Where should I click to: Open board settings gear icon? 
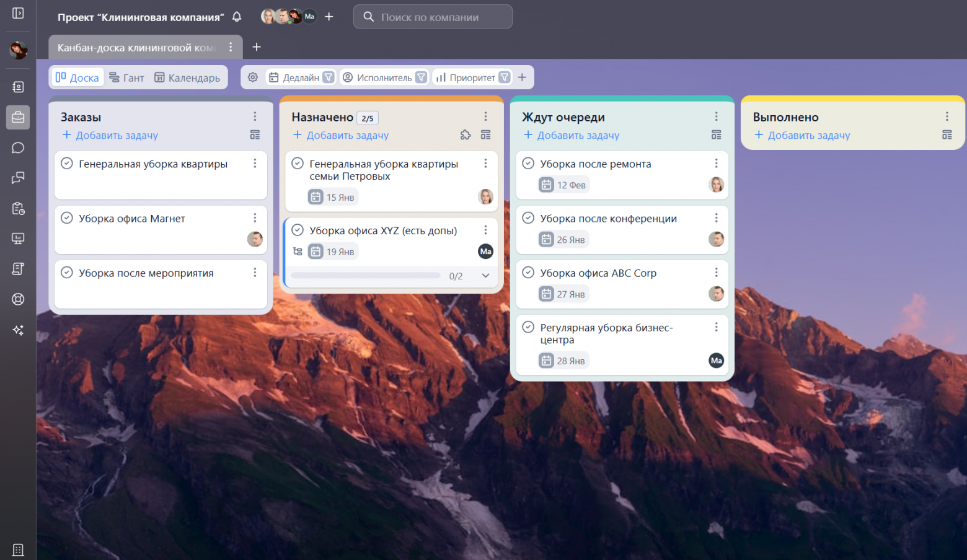click(x=253, y=77)
